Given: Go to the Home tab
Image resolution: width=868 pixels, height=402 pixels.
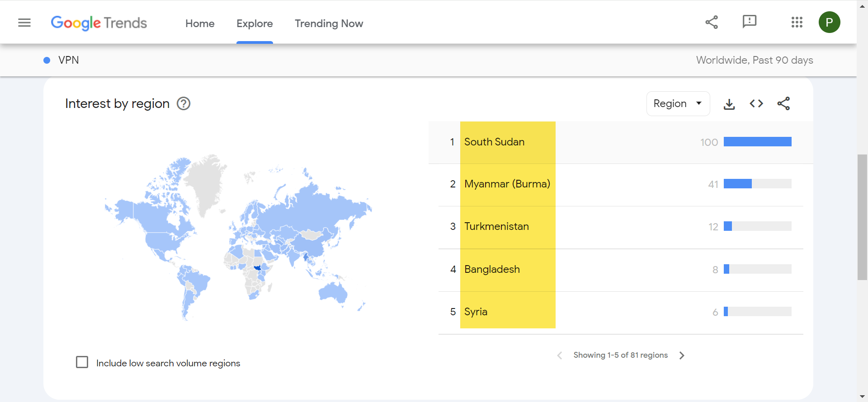Looking at the screenshot, I should tap(200, 23).
